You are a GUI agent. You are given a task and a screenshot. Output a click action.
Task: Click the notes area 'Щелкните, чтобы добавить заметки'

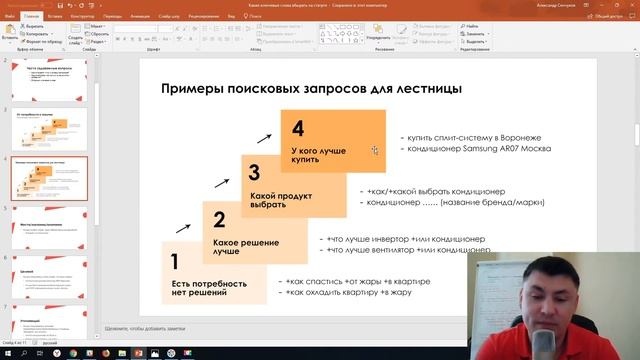[x=145, y=329]
